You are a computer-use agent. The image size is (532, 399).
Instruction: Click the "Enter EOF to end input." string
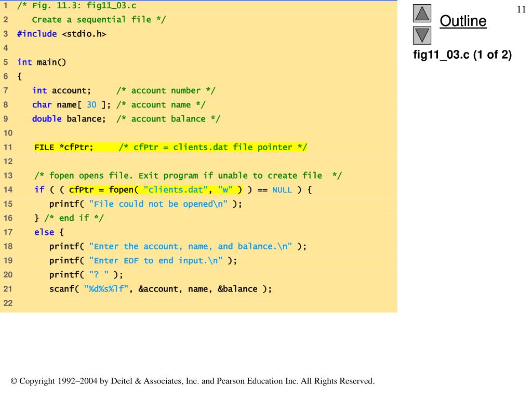coord(156,261)
